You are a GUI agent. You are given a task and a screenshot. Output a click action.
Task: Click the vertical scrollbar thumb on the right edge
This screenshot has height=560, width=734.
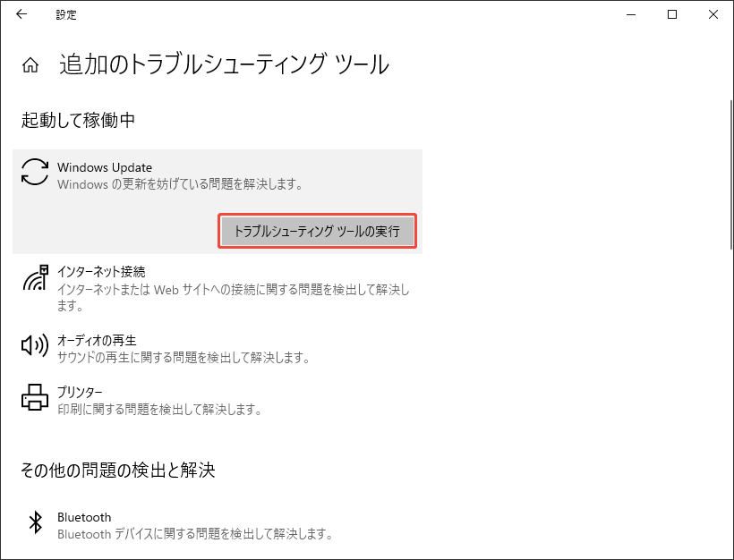731,174
